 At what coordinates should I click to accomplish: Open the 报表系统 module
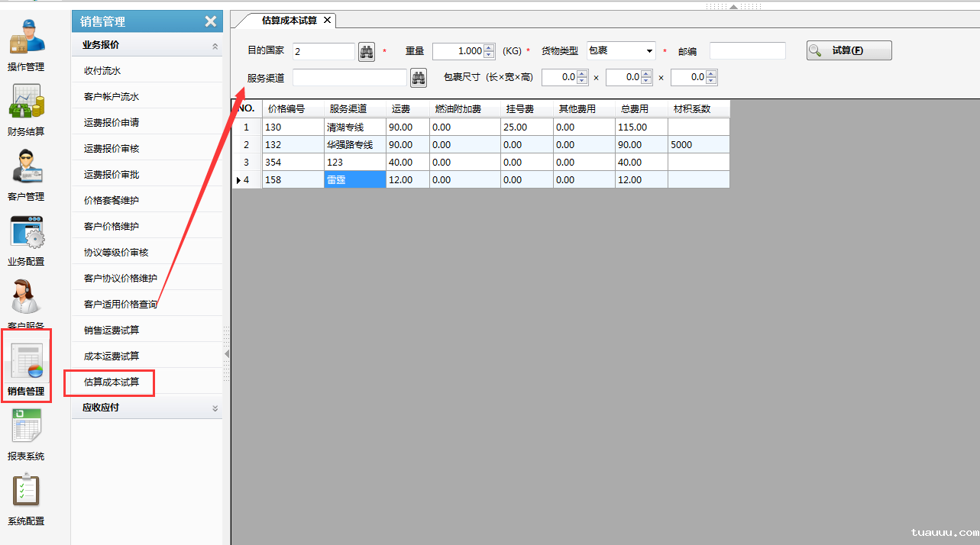point(27,435)
